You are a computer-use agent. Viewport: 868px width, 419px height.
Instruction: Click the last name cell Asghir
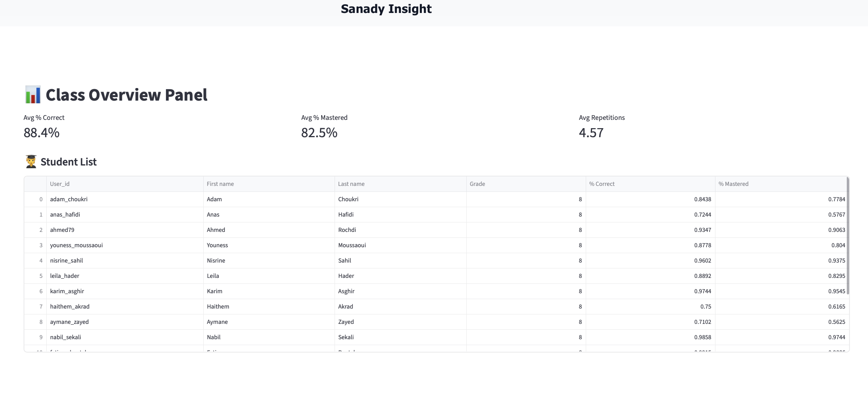(x=346, y=291)
